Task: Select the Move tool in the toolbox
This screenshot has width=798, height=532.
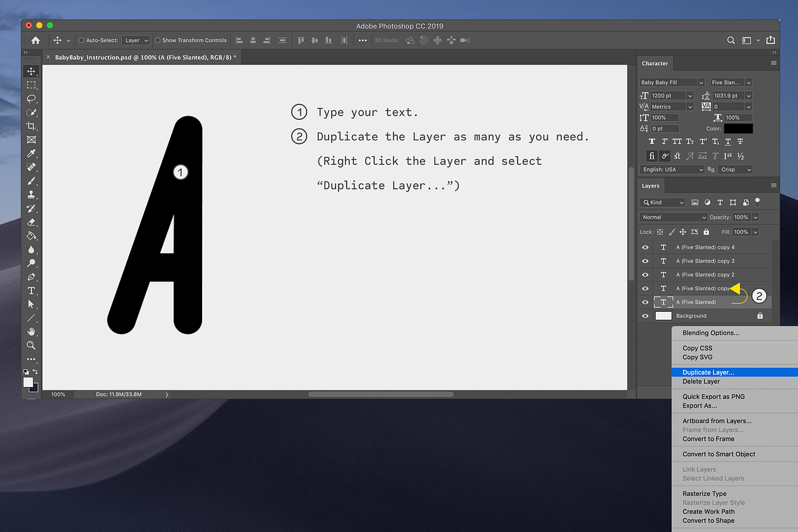Action: [x=31, y=71]
